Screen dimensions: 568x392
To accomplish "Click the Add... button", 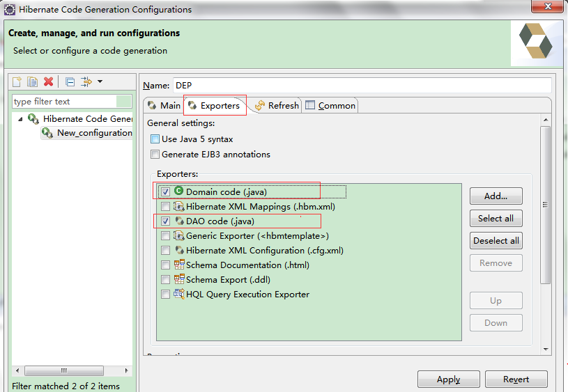I will click(x=496, y=196).
